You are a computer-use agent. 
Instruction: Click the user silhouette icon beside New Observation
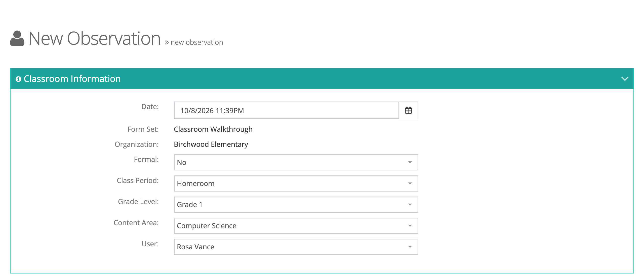click(17, 38)
